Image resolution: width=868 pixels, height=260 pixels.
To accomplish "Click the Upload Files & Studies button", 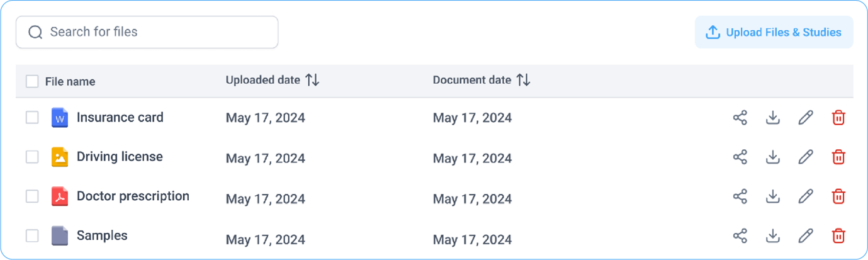I will coord(774,32).
